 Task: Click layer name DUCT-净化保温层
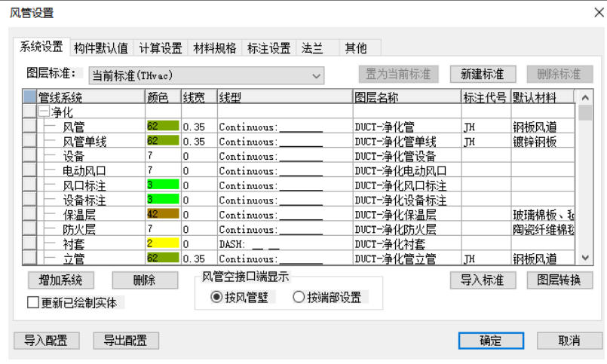coord(395,215)
